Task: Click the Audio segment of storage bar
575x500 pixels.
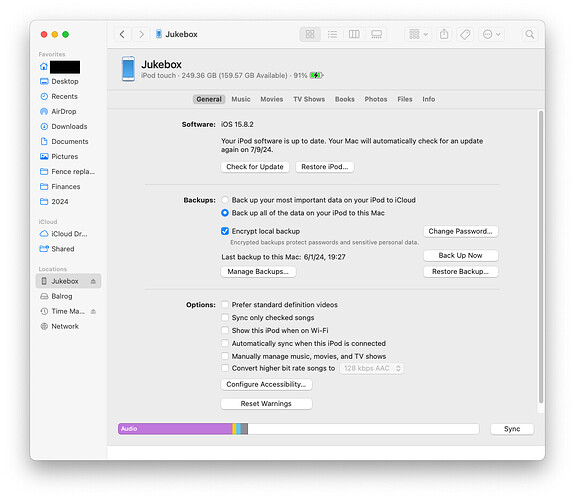Action: pos(175,428)
